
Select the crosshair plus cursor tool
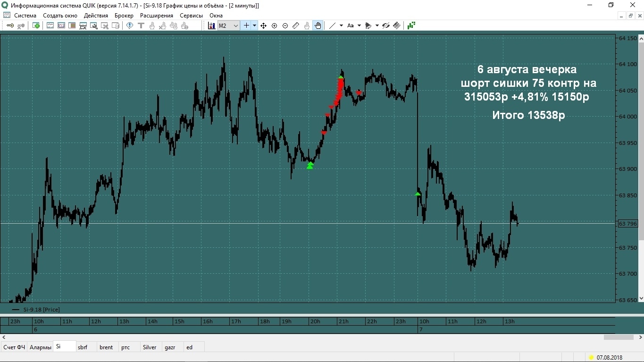click(246, 25)
